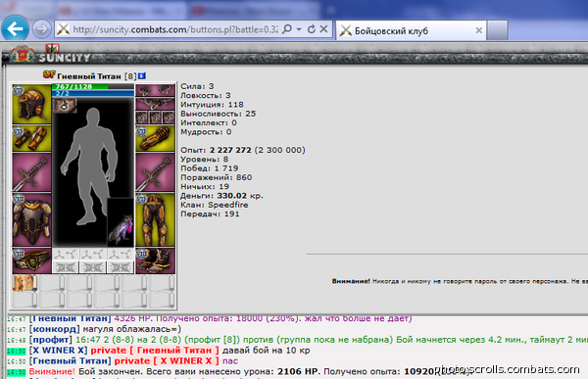Click the purple bird pet thumbnail
Viewport: 588px width, 379px height.
click(x=121, y=222)
